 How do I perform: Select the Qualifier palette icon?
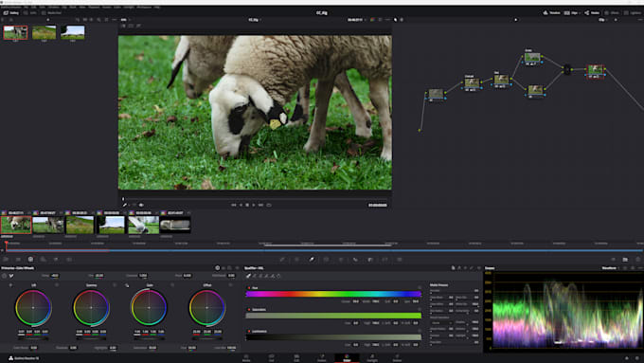[312, 260]
